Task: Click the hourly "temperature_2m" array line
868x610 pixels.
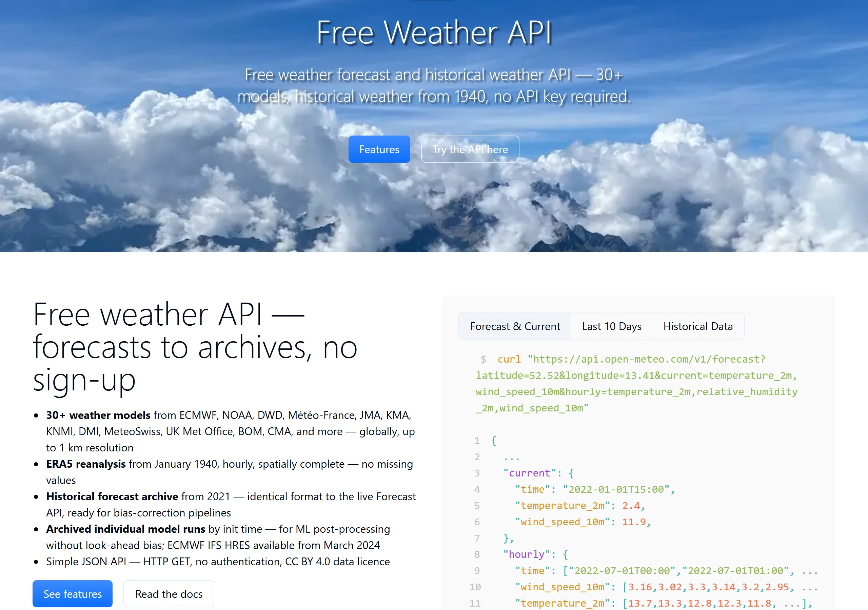Action: point(663,603)
